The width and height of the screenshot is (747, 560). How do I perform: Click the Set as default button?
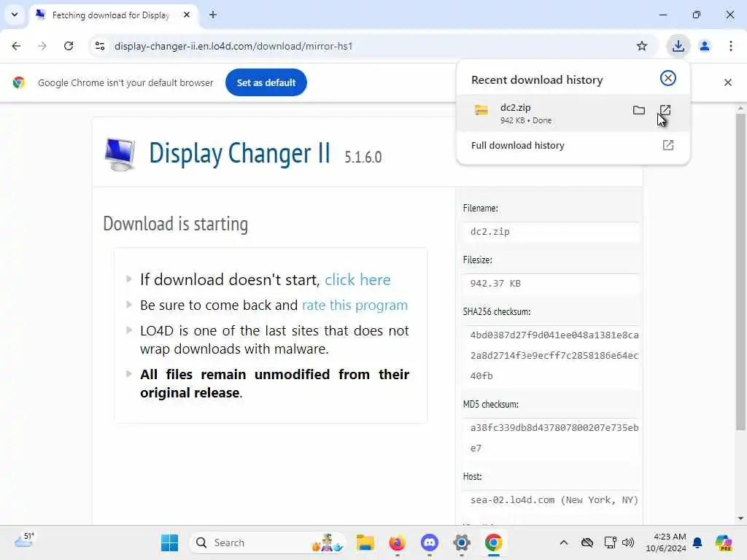[266, 82]
